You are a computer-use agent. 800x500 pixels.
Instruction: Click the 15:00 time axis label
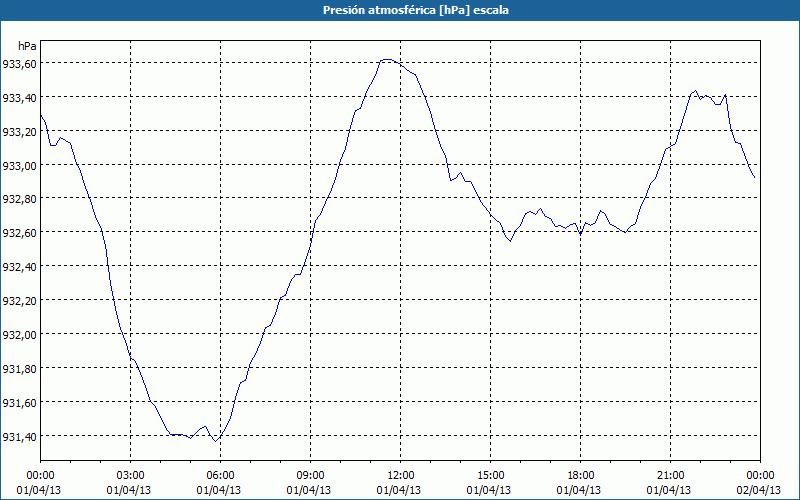[x=490, y=476]
